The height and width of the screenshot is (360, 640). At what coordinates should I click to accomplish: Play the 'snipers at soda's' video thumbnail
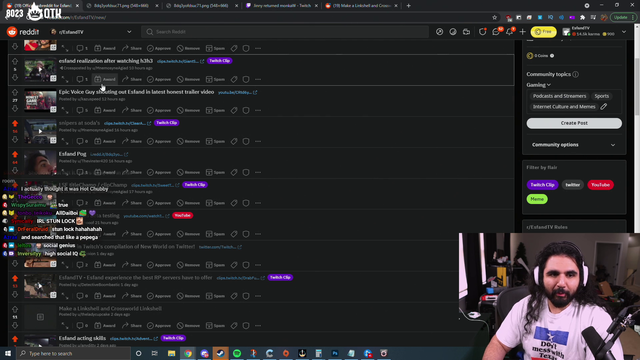click(40, 131)
